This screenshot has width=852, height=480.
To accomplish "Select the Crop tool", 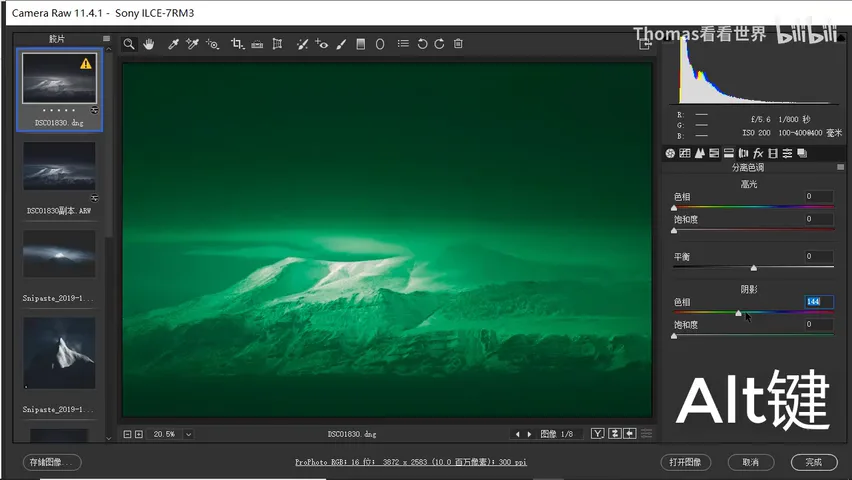I will pyautogui.click(x=237, y=44).
